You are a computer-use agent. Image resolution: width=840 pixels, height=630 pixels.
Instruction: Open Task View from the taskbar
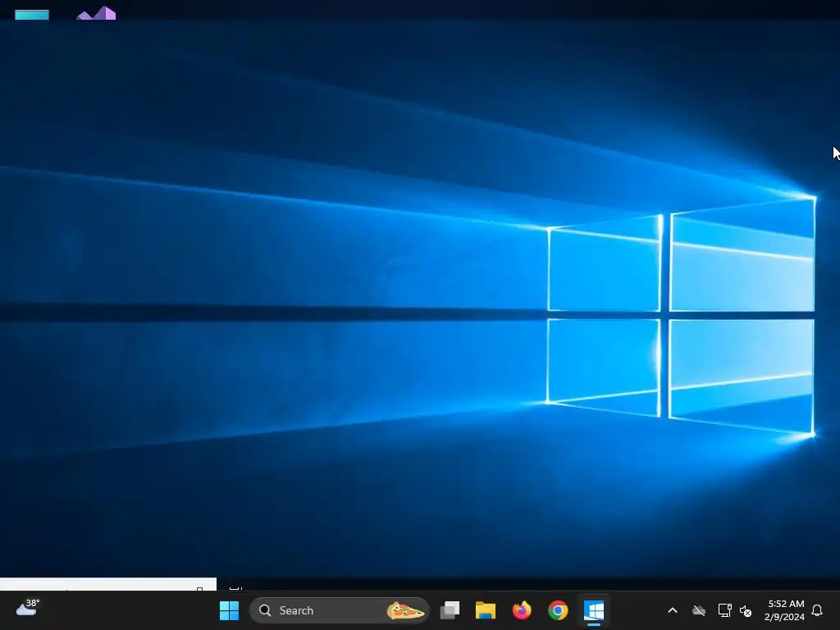(450, 610)
